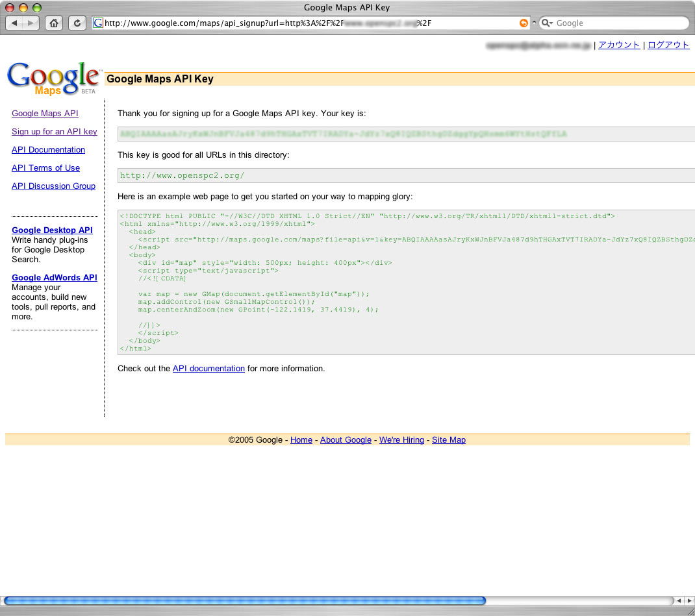
Task: Visit the API Discussion Group link
Action: [53, 186]
